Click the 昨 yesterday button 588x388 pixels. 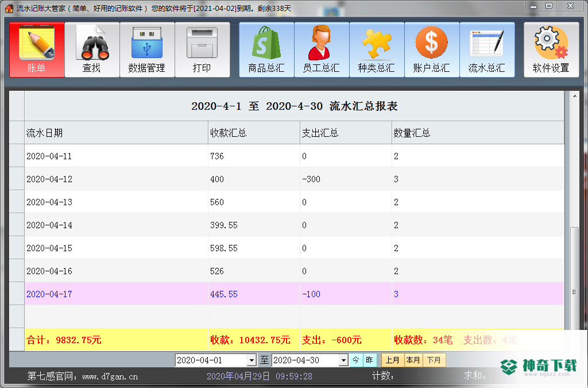pyautogui.click(x=369, y=360)
